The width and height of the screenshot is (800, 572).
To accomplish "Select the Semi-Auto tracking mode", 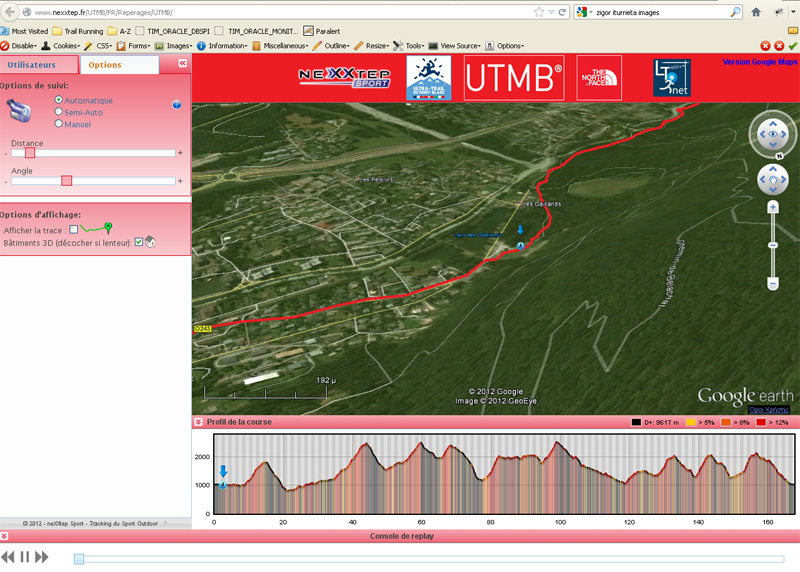I will (x=59, y=112).
